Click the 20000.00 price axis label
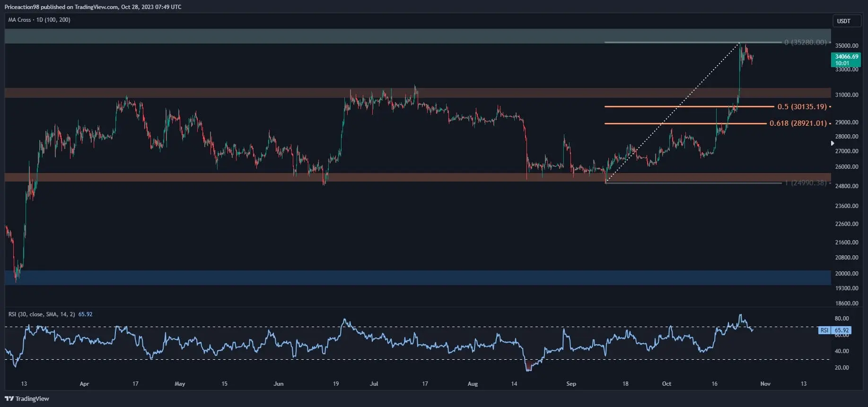 click(847, 274)
